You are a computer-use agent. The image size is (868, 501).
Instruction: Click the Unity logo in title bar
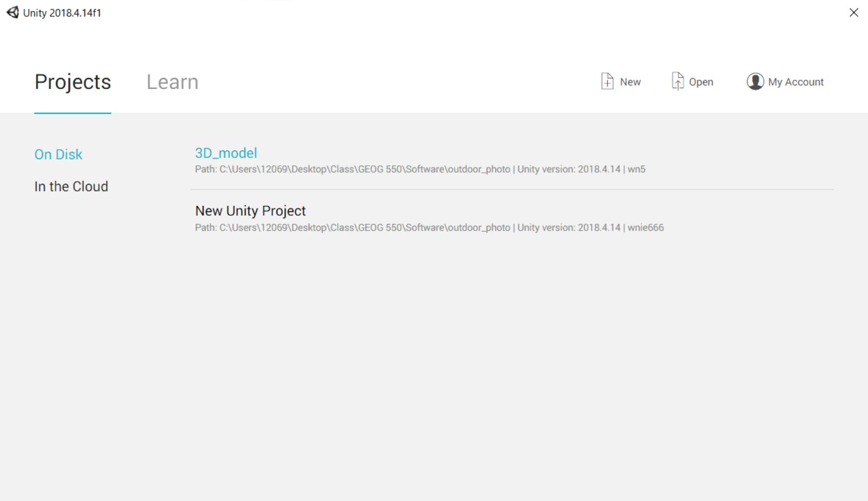pos(13,12)
